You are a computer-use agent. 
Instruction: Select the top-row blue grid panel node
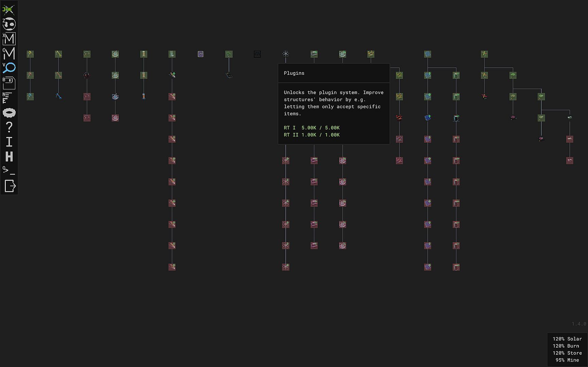point(428,54)
